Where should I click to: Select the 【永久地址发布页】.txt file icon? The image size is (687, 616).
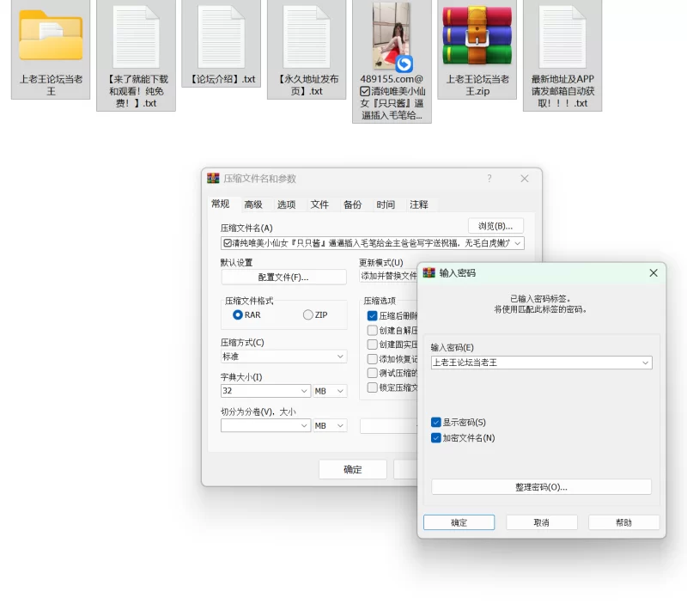click(x=307, y=37)
